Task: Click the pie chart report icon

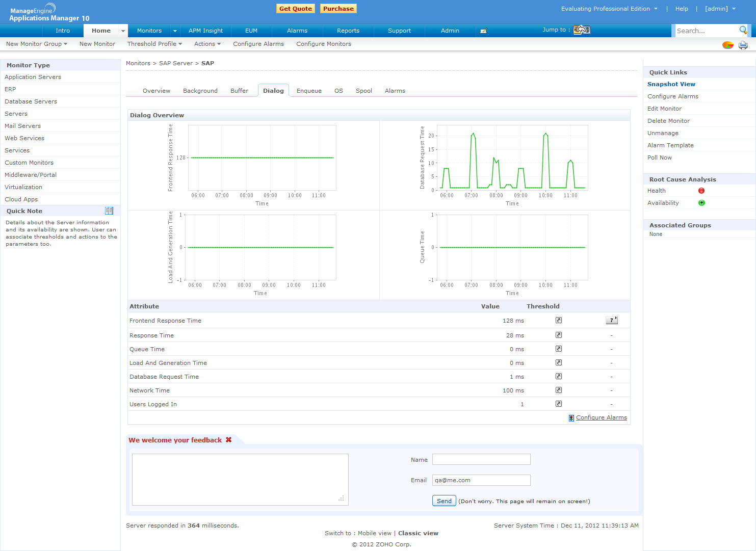Action: coord(727,45)
